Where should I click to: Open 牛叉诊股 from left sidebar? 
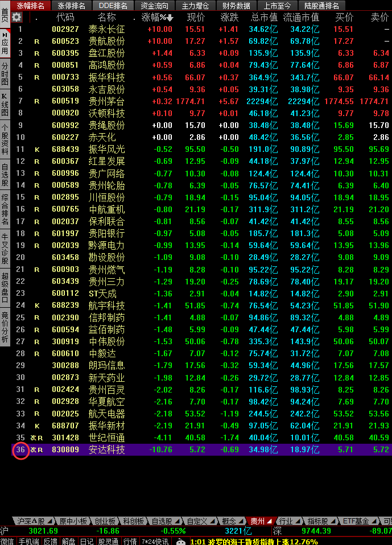coord(5,248)
